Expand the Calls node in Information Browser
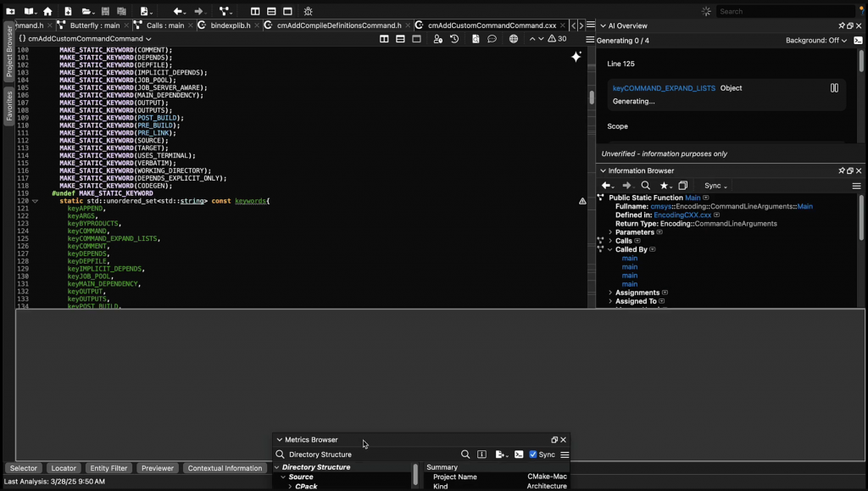868x491 pixels. click(x=610, y=241)
